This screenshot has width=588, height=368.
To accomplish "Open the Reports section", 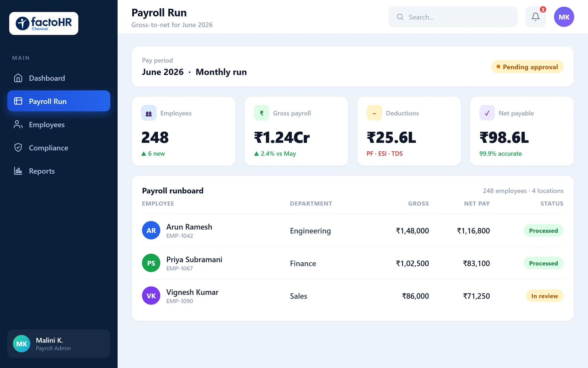I will tap(59, 171).
